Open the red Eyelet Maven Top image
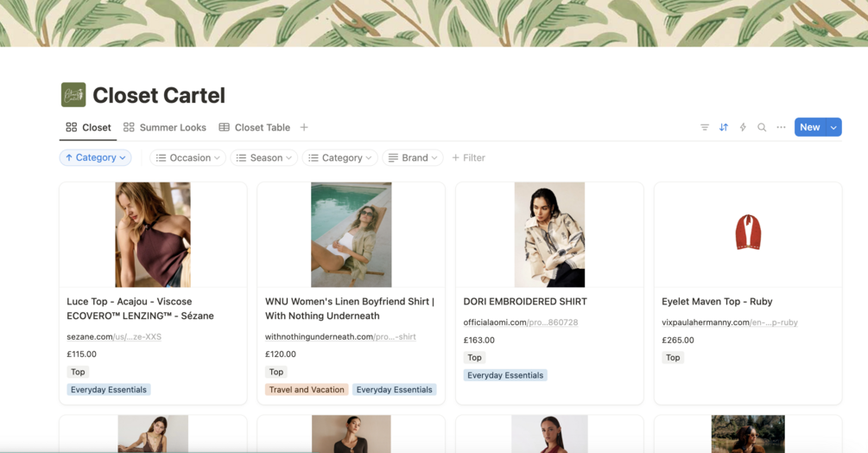The width and height of the screenshot is (868, 453). 748,232
